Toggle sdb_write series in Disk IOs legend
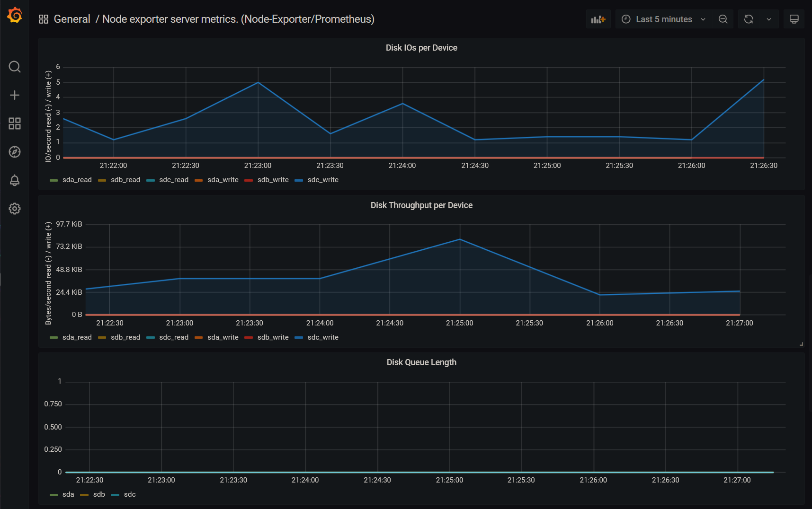This screenshot has height=509, width=812. point(273,180)
